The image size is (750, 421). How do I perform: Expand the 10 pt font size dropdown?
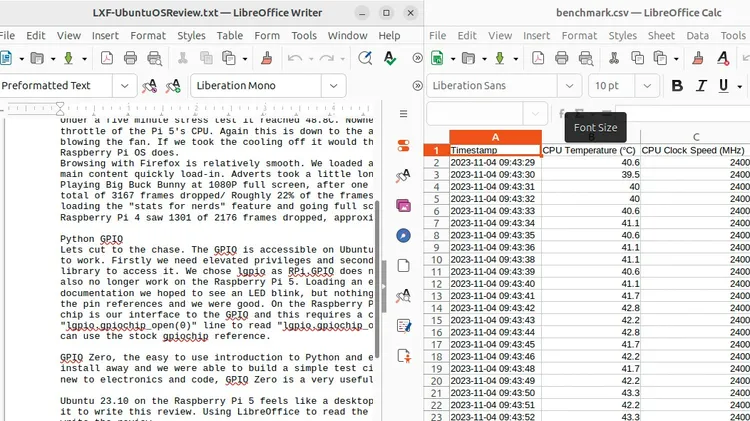(x=647, y=86)
